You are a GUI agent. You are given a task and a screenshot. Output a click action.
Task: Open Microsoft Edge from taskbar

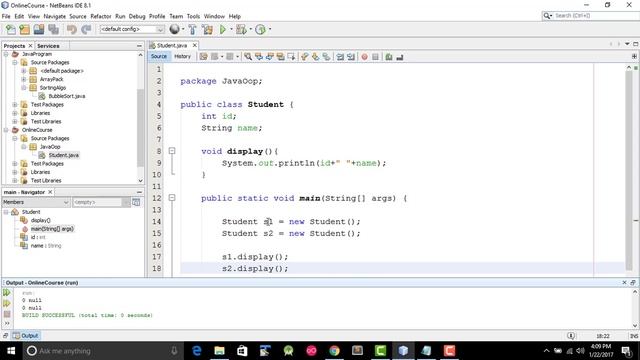(x=197, y=351)
